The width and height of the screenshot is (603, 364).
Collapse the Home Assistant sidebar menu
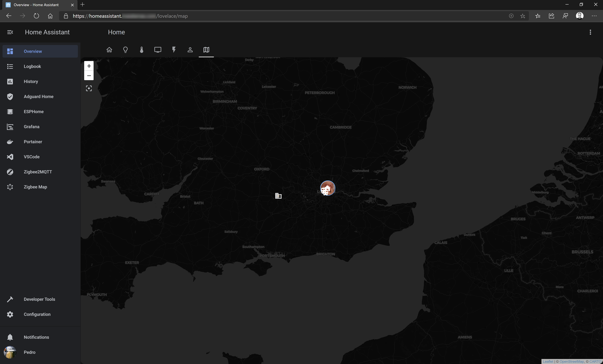click(x=10, y=32)
